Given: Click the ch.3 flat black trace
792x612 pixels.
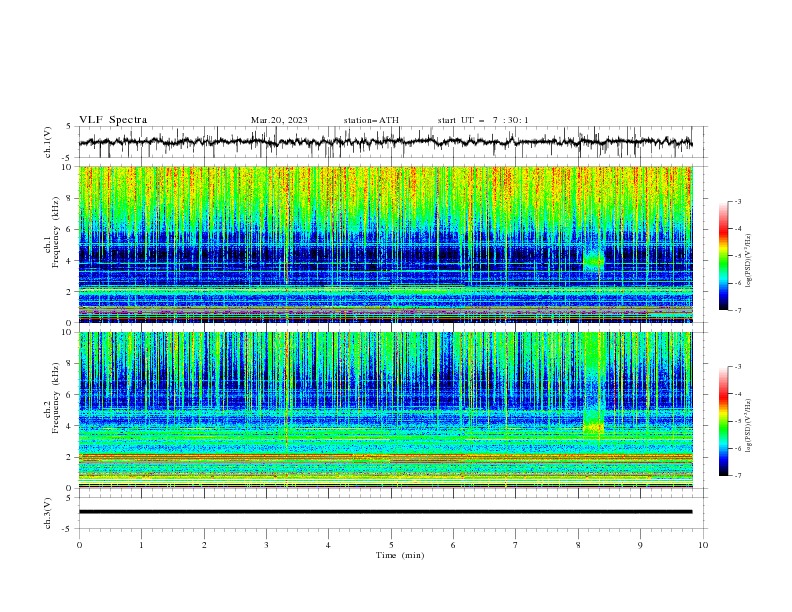Looking at the screenshot, I should (385, 512).
